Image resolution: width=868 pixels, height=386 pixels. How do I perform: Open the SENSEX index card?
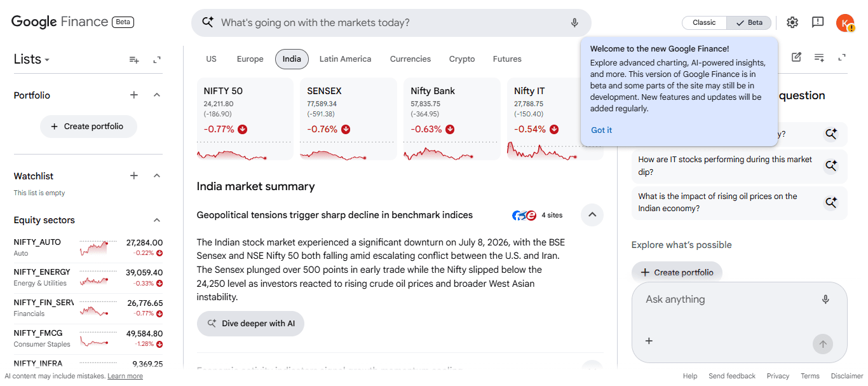(348, 119)
